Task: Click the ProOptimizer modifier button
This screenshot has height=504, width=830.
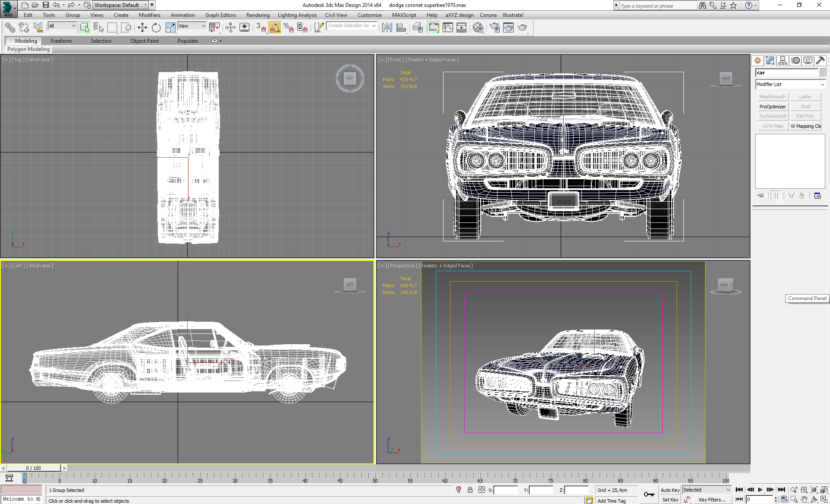Action: [773, 107]
